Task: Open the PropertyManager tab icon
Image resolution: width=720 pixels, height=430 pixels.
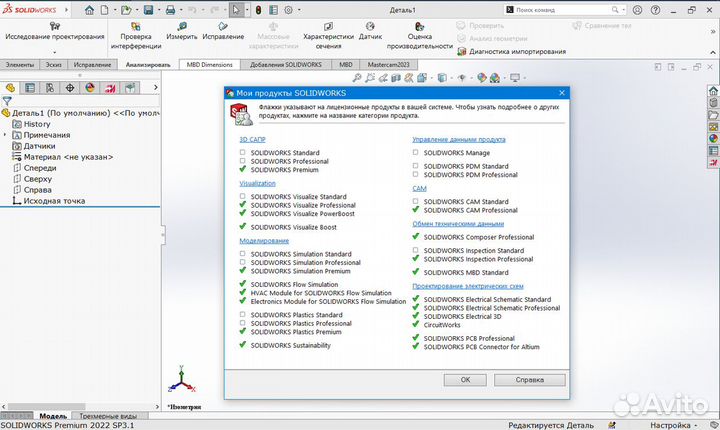Action: (30, 87)
